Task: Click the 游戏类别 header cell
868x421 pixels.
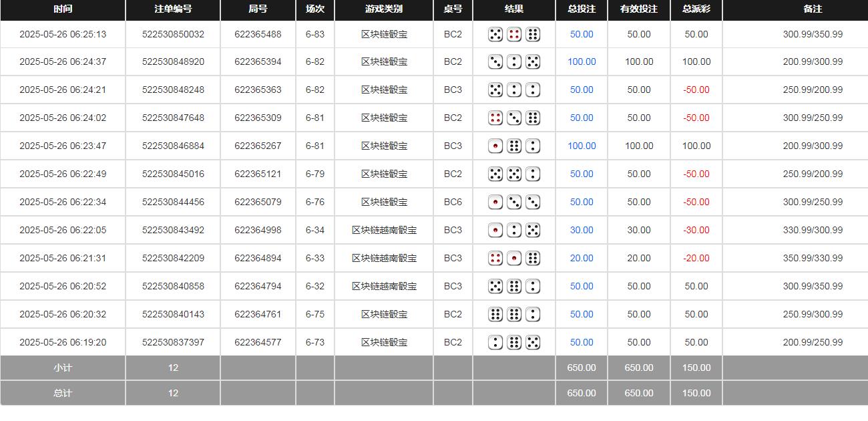Action: tap(383, 9)
